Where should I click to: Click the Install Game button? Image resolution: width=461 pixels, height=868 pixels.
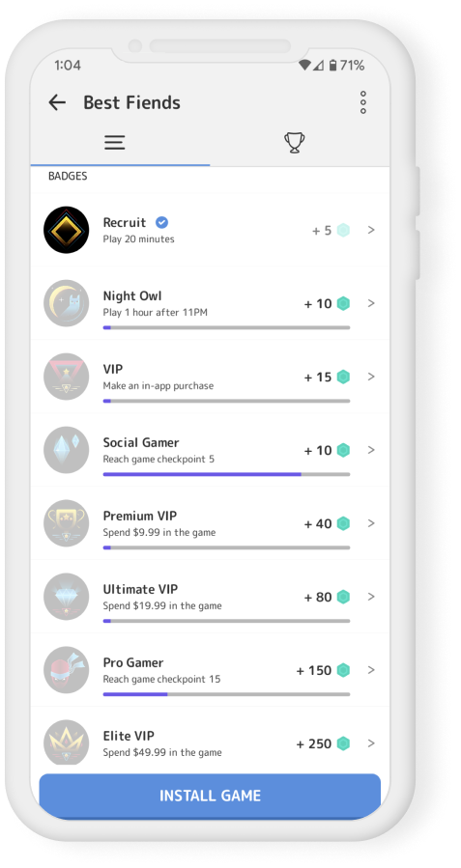210,796
